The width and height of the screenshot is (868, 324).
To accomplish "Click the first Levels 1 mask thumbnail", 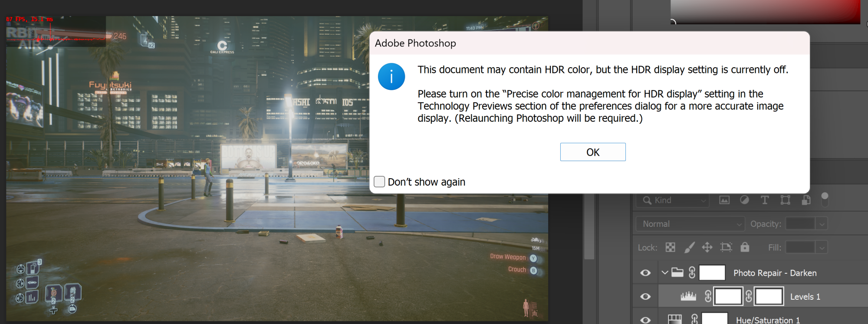I will [x=728, y=296].
